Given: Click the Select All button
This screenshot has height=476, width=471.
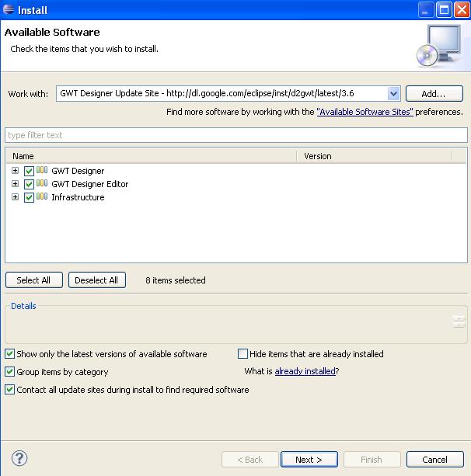Looking at the screenshot, I should [x=34, y=280].
